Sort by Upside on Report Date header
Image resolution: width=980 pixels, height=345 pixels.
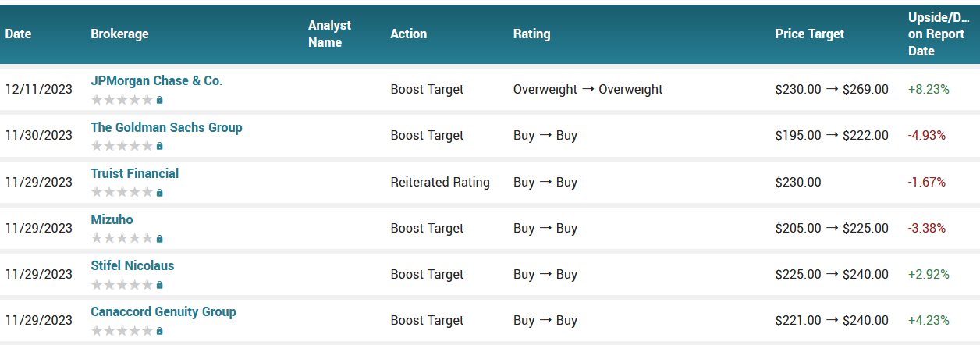(938, 34)
